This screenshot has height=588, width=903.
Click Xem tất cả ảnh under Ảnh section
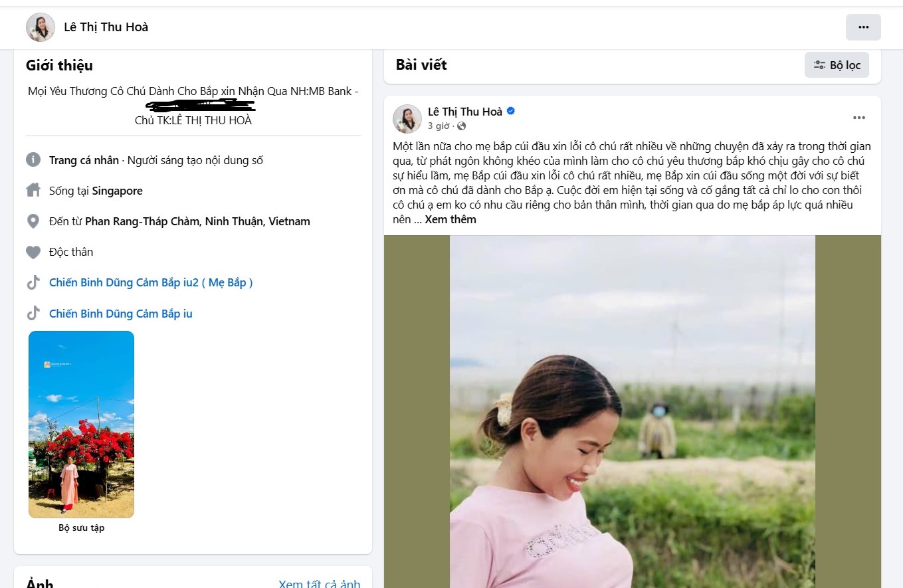(320, 583)
